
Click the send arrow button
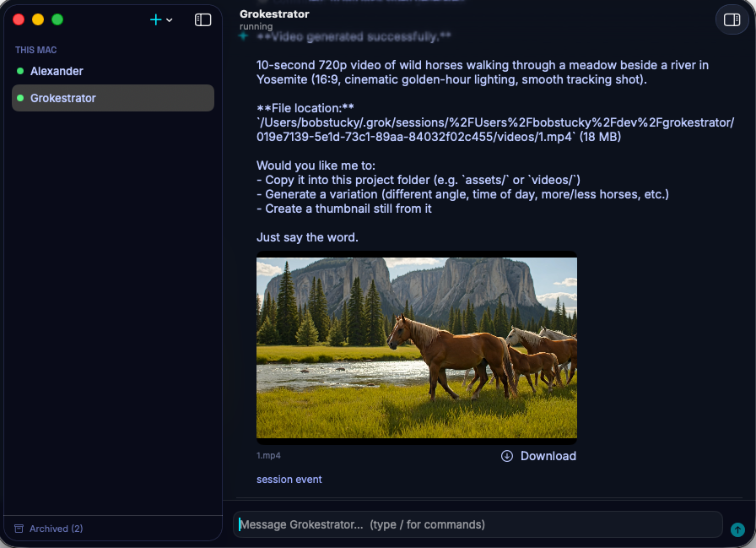(737, 529)
